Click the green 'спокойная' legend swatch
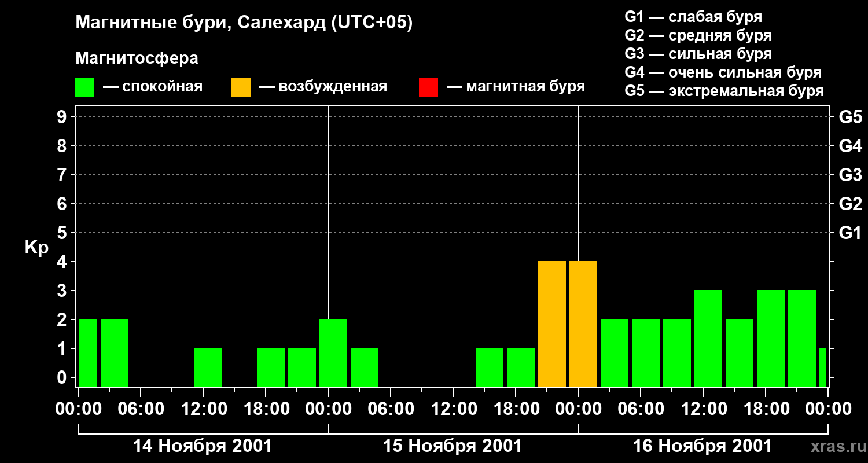The width and height of the screenshot is (868, 463). click(84, 87)
